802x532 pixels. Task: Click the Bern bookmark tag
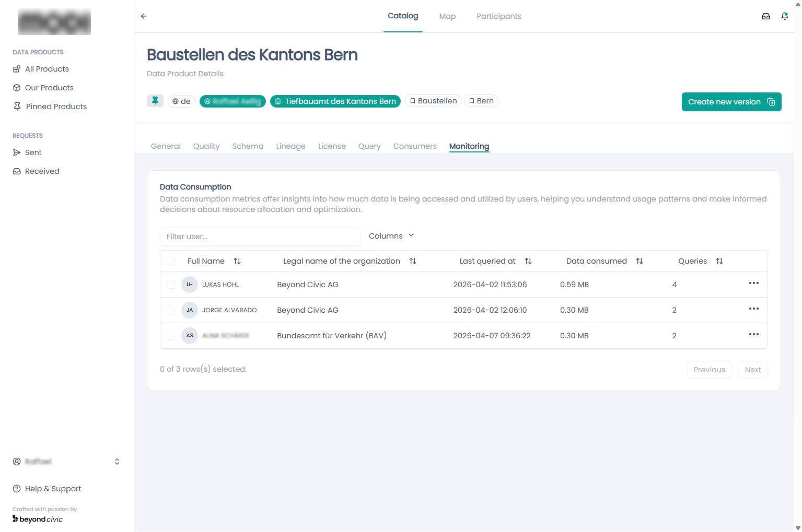pyautogui.click(x=481, y=101)
